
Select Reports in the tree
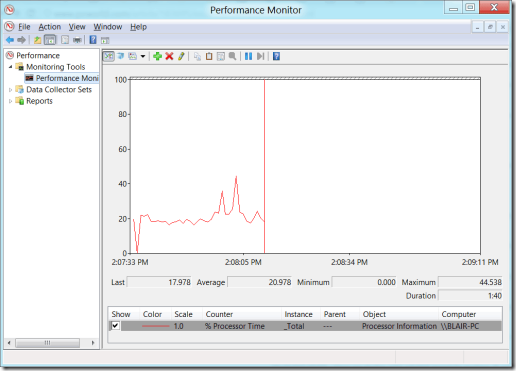(x=39, y=101)
